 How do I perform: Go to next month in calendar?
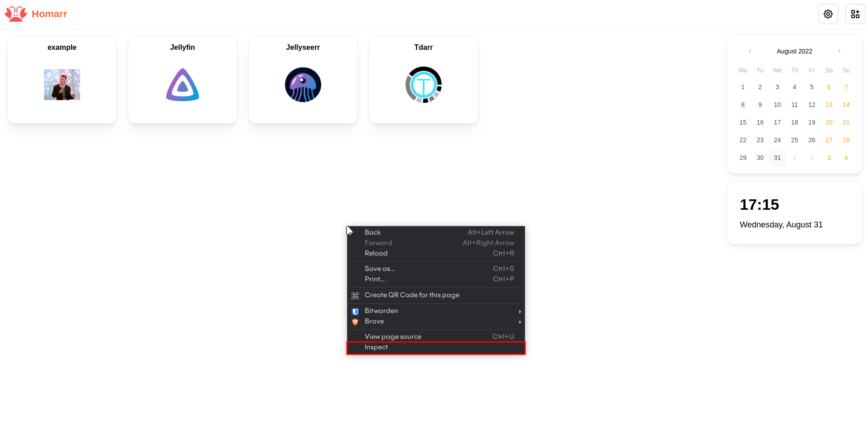[839, 51]
